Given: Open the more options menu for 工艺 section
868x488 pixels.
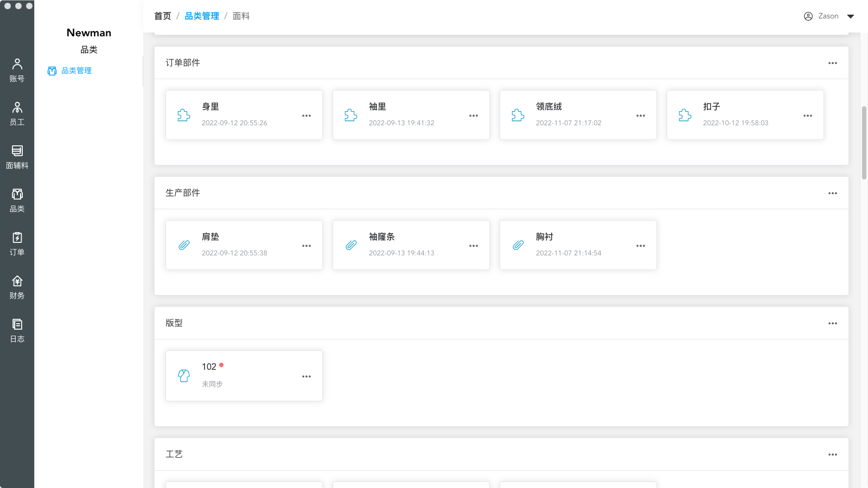Looking at the screenshot, I should (833, 454).
